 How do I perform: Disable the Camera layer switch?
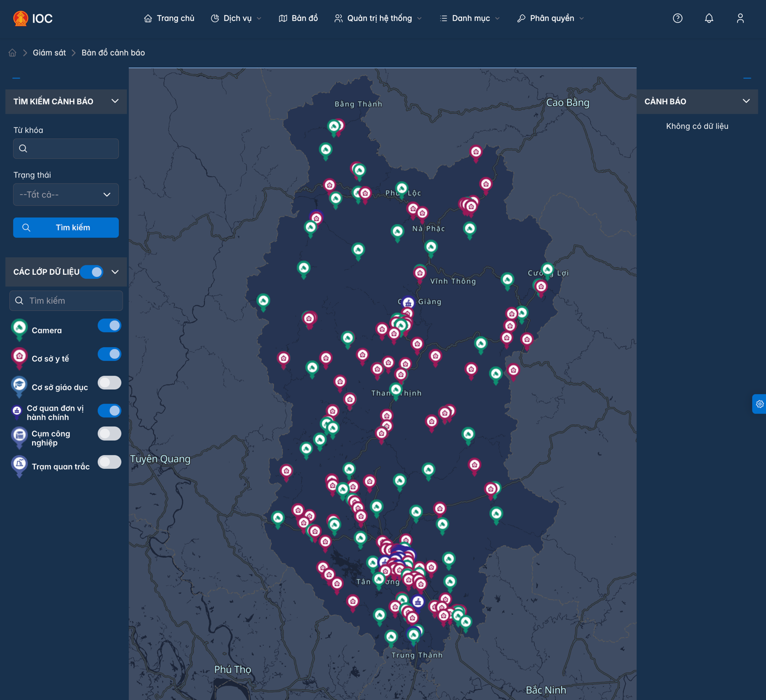point(109,326)
